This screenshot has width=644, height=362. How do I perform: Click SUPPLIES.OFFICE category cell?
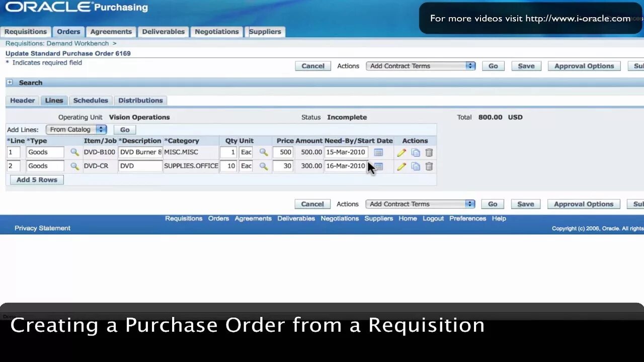pos(191,166)
